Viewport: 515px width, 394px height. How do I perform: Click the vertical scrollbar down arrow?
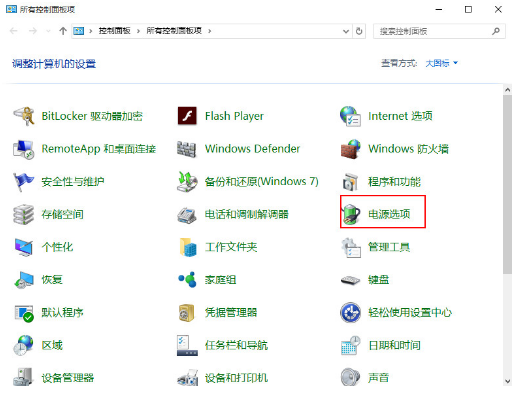tap(507, 381)
